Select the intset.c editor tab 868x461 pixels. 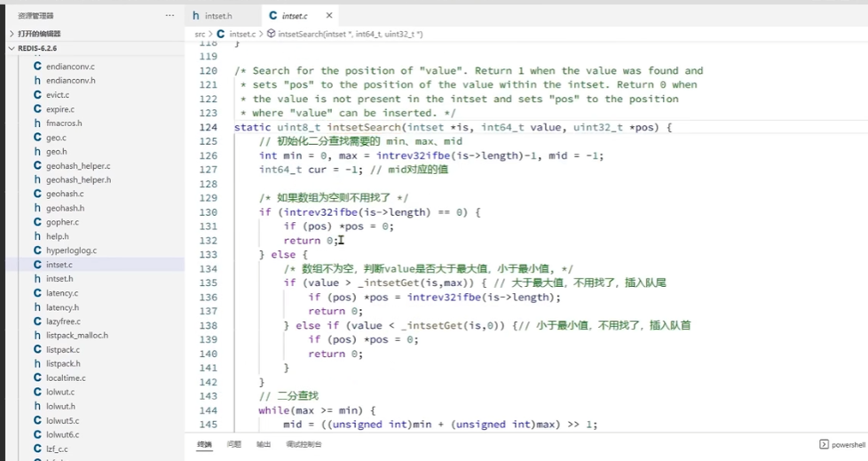click(x=294, y=15)
